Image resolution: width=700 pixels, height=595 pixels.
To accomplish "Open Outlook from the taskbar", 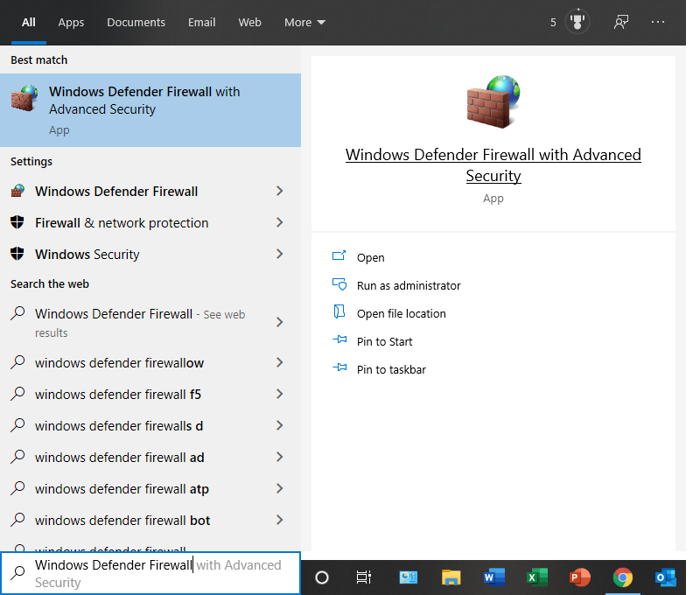I will click(665, 577).
